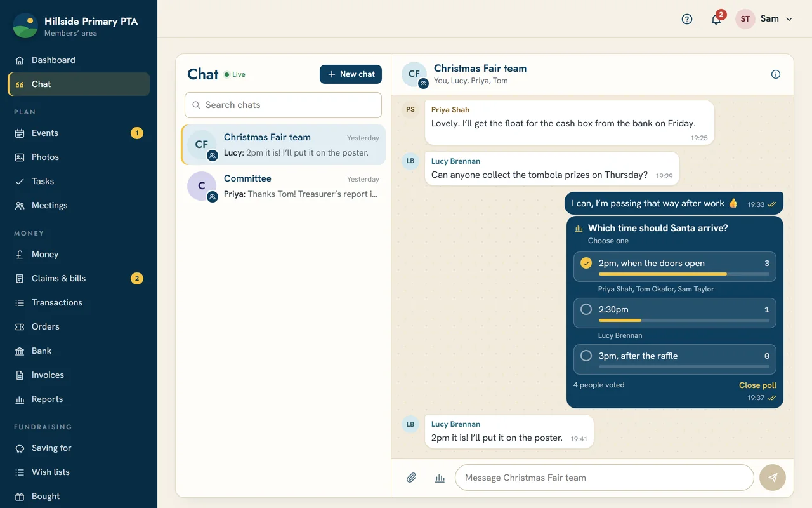The height and width of the screenshot is (508, 812).
Task: Click the '4 people voted' text
Action: coord(599,385)
